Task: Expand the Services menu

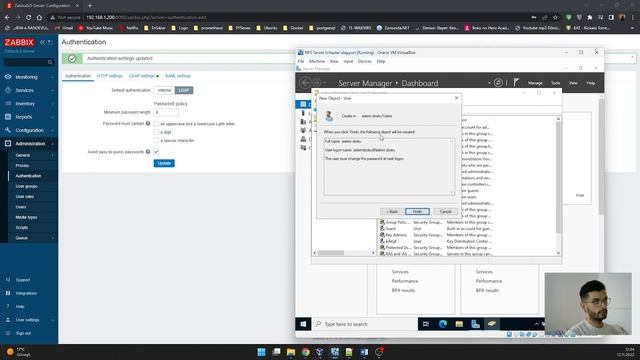Action: click(x=29, y=90)
